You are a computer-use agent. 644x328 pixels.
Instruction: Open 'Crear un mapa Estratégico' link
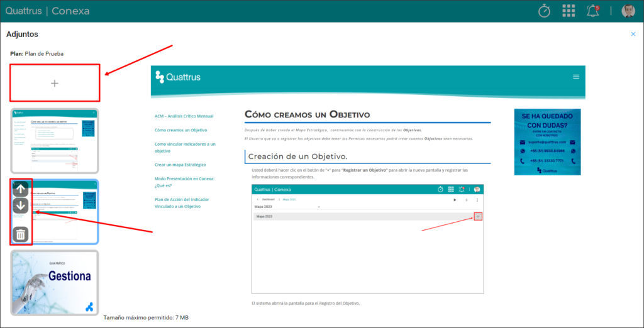click(x=180, y=165)
